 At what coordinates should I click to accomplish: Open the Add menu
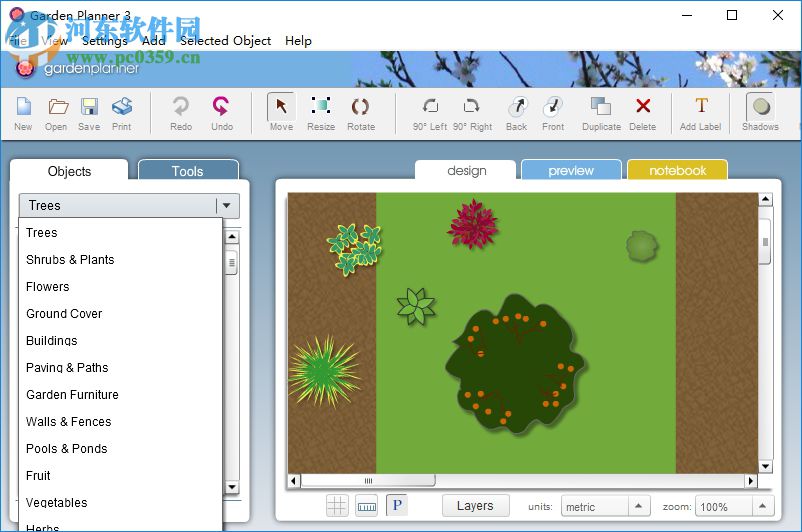[x=153, y=41]
